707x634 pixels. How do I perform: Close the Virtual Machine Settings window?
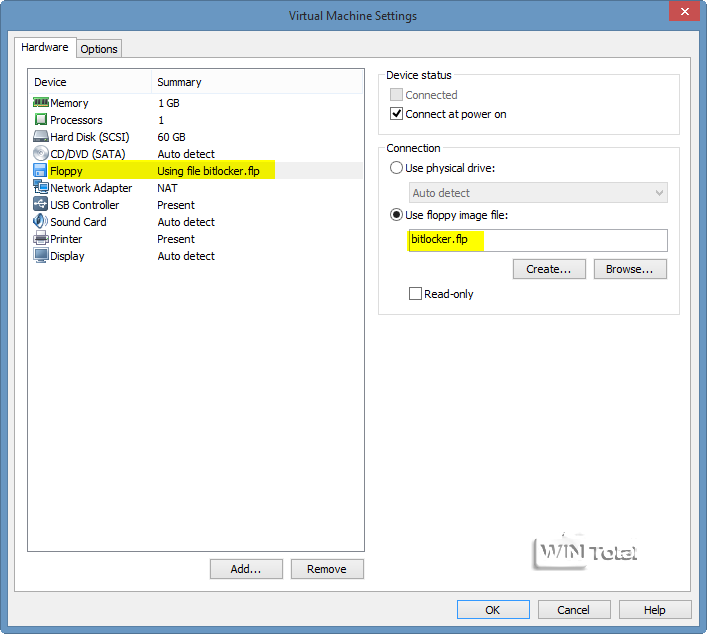(684, 11)
